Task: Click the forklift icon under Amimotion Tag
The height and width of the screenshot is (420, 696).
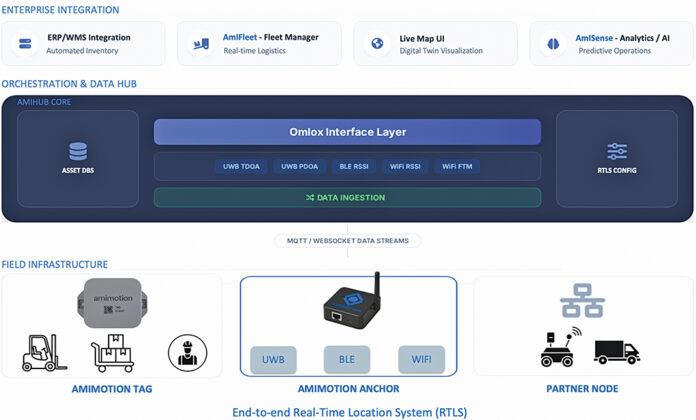Action: 44,353
